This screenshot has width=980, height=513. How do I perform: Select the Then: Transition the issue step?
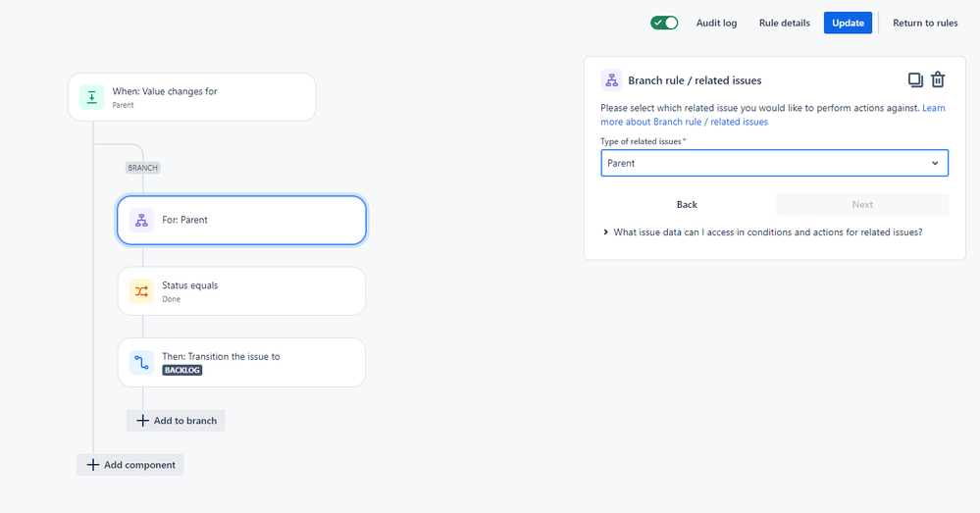[x=241, y=363]
